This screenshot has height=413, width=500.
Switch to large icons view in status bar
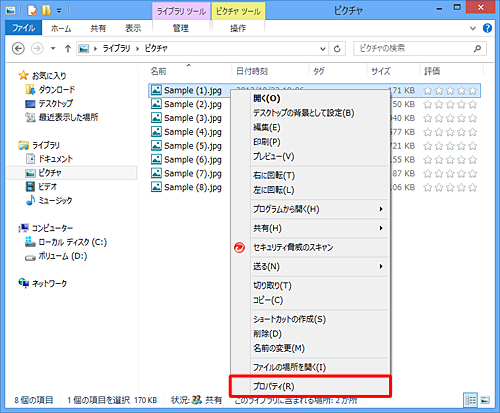[x=485, y=400]
